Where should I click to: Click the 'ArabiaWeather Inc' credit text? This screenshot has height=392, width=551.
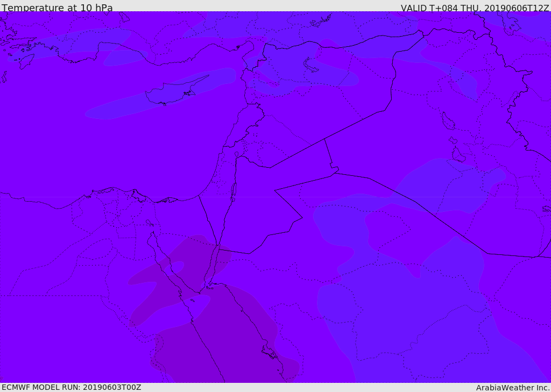(513, 388)
